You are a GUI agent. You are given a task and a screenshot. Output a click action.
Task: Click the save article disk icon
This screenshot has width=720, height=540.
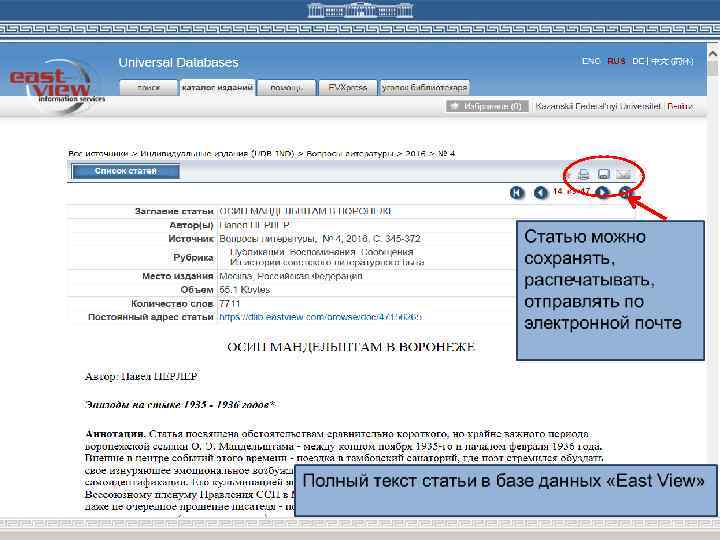603,174
